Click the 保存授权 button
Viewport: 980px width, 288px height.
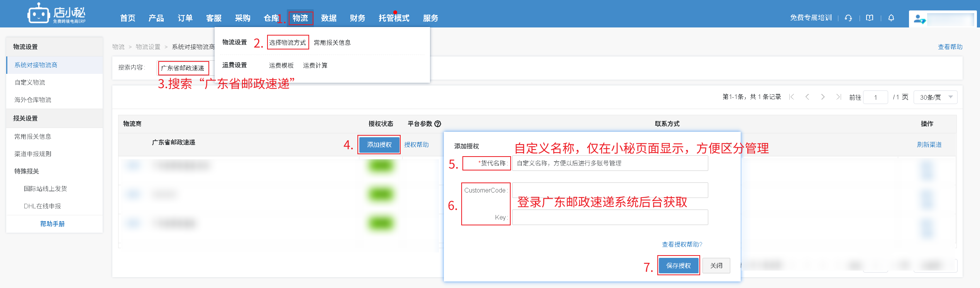coord(678,266)
